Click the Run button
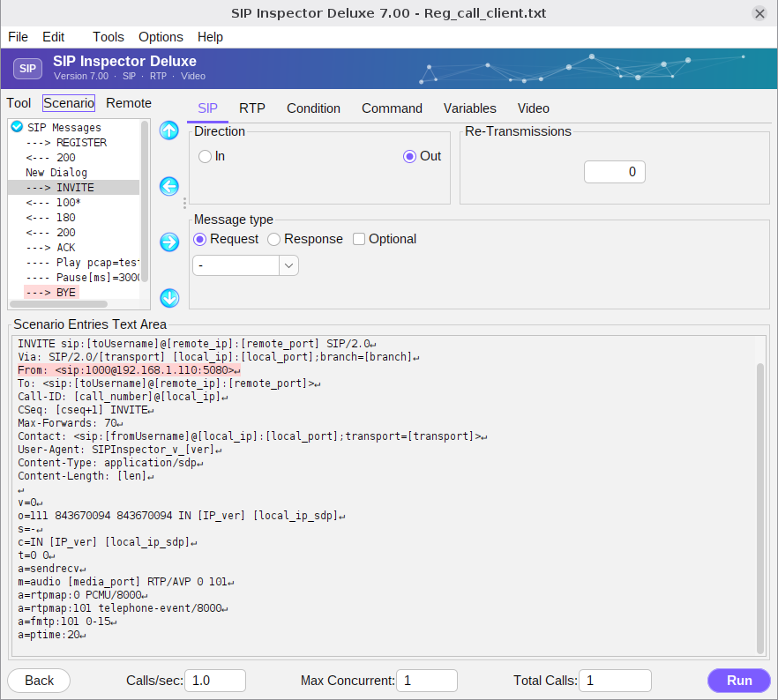778x700 pixels. (739, 681)
